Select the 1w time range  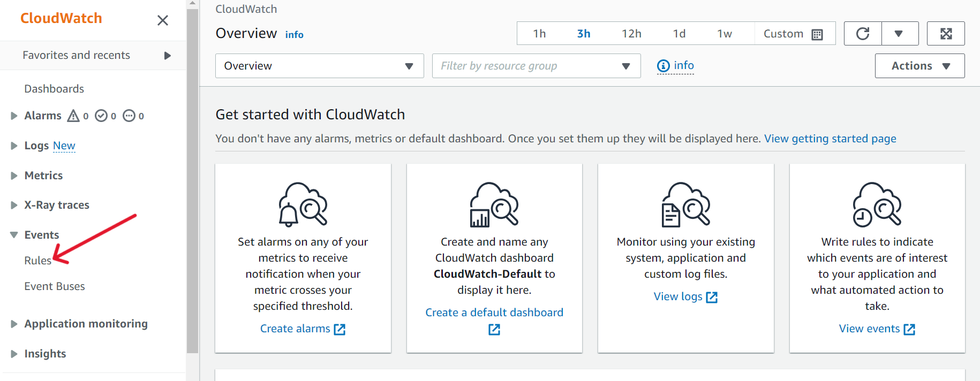(724, 34)
